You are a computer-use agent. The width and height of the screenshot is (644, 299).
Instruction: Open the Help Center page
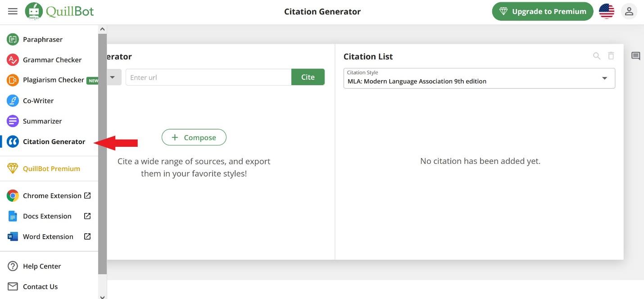(x=42, y=266)
